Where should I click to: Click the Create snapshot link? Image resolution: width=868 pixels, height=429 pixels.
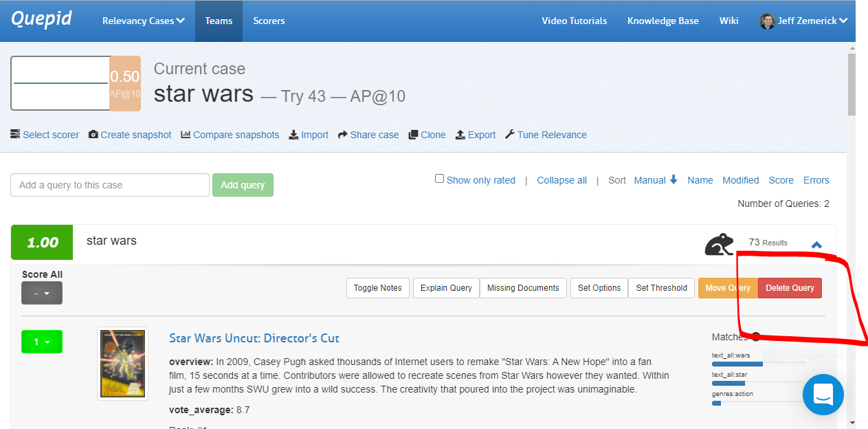pyautogui.click(x=136, y=135)
